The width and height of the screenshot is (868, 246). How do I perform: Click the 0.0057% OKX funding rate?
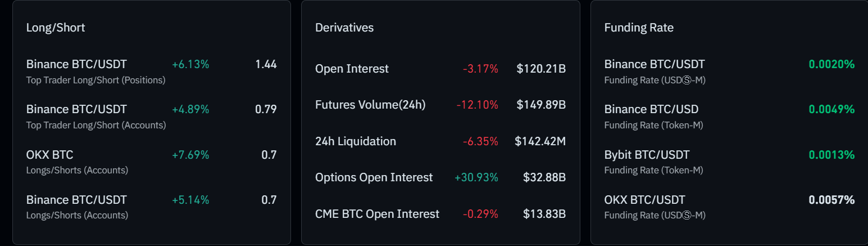coord(831,200)
